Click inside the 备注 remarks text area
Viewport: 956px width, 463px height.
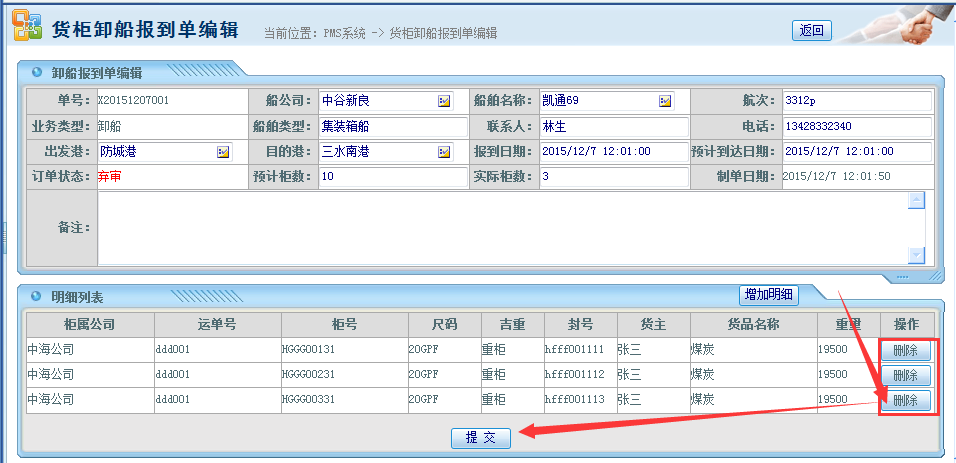click(500, 228)
